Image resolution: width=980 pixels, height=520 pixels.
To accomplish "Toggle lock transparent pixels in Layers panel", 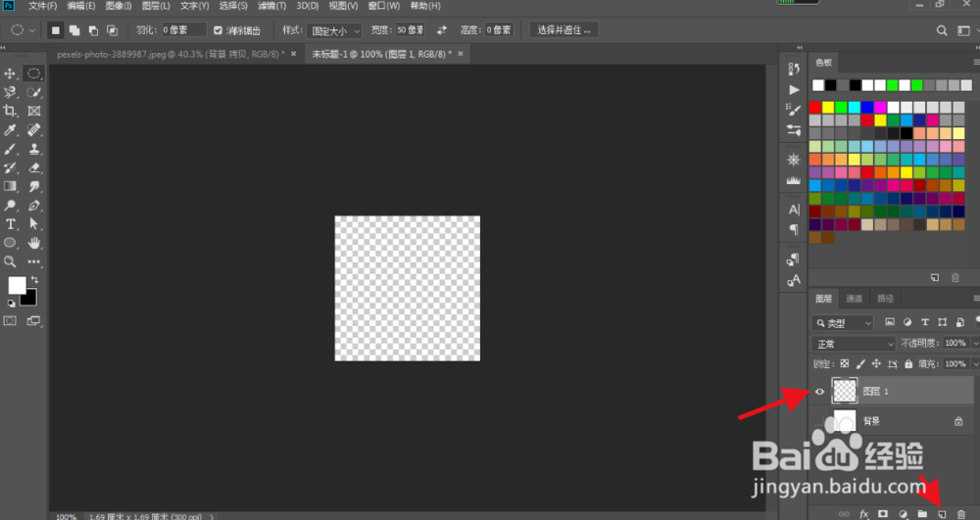I will point(845,364).
